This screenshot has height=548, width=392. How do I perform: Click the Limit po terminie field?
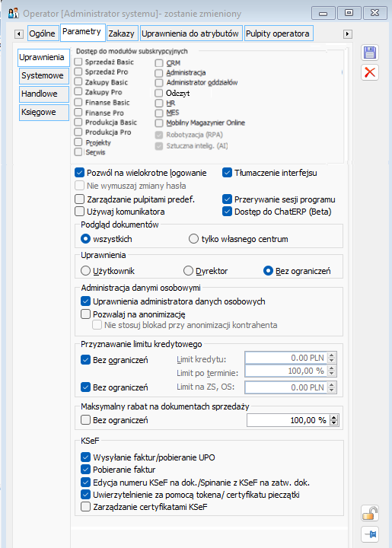[x=285, y=371]
